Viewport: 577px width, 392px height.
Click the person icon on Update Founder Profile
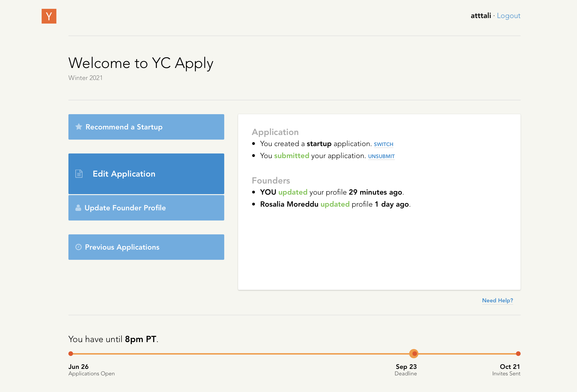(78, 208)
